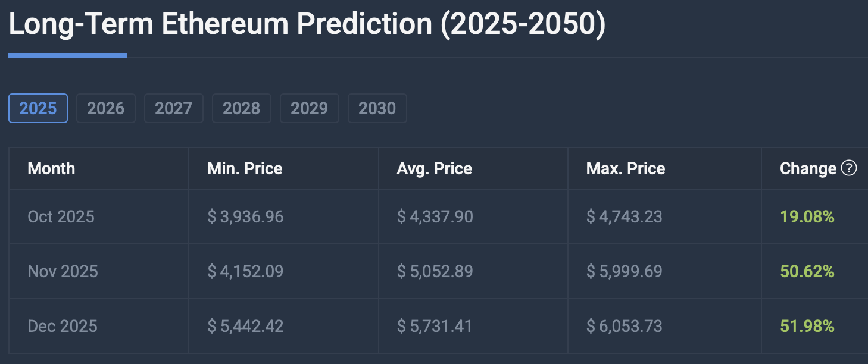Screen dimensions: 868x364
Task: Click the Change column header text
Action: (x=808, y=168)
